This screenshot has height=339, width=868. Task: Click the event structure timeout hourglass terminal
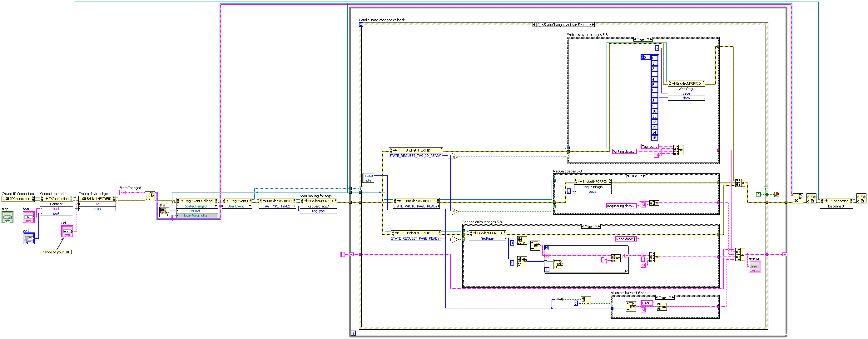tap(361, 25)
